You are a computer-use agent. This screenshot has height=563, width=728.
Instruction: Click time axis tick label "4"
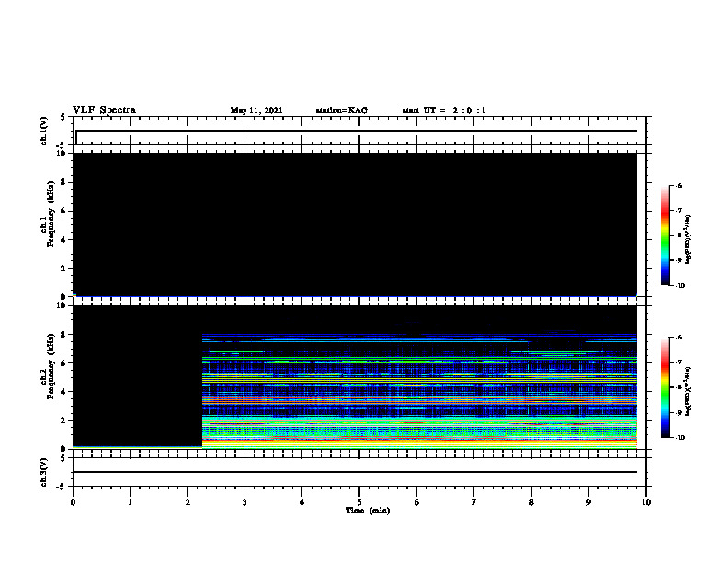(302, 502)
